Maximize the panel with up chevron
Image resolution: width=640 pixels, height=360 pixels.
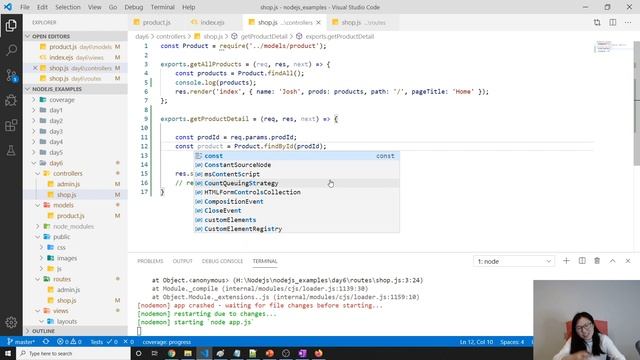(612, 261)
